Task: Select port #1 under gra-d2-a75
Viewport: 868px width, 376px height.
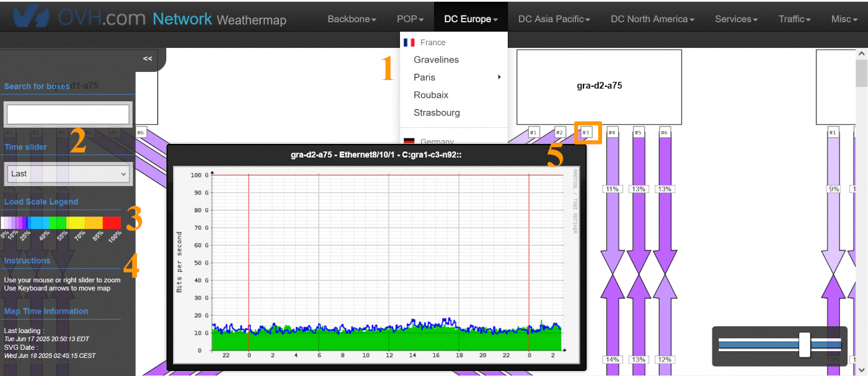Action: point(533,132)
